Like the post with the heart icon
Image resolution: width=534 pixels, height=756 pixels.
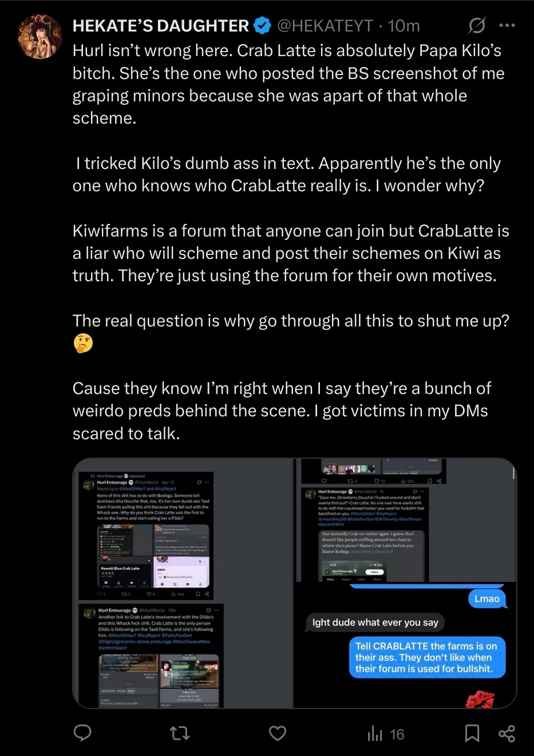(x=278, y=733)
